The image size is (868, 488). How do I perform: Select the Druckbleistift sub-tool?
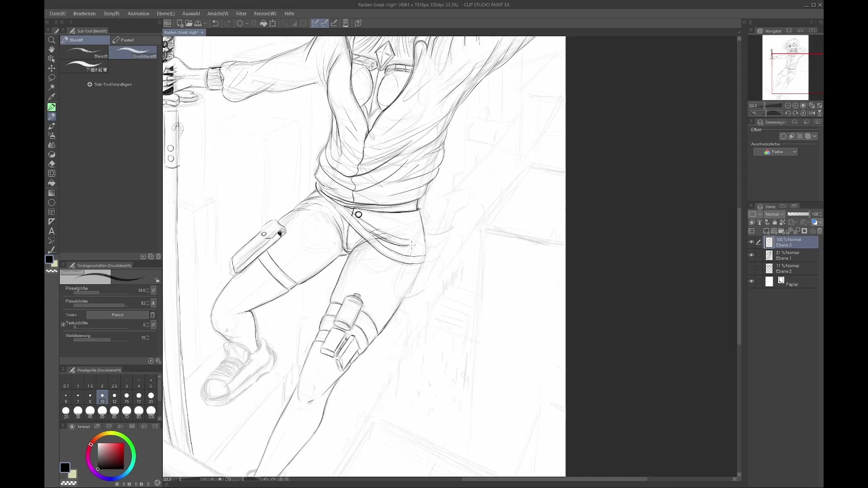(x=133, y=52)
